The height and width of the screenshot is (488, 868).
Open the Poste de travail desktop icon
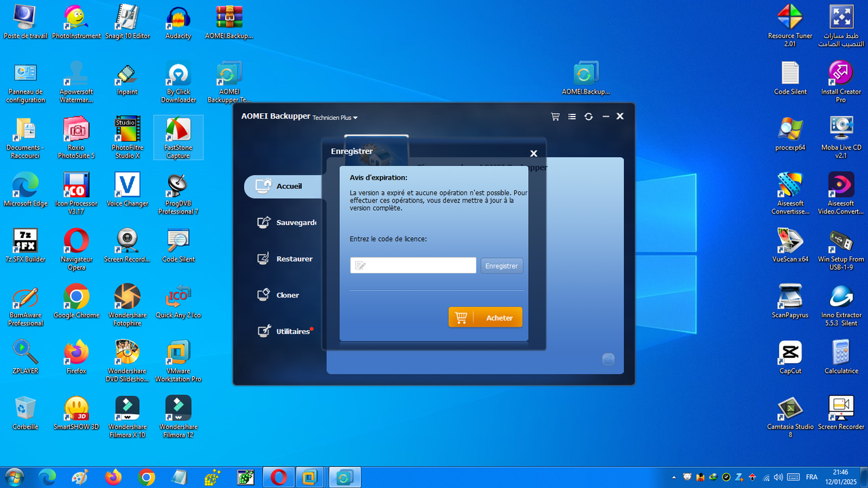(x=25, y=22)
